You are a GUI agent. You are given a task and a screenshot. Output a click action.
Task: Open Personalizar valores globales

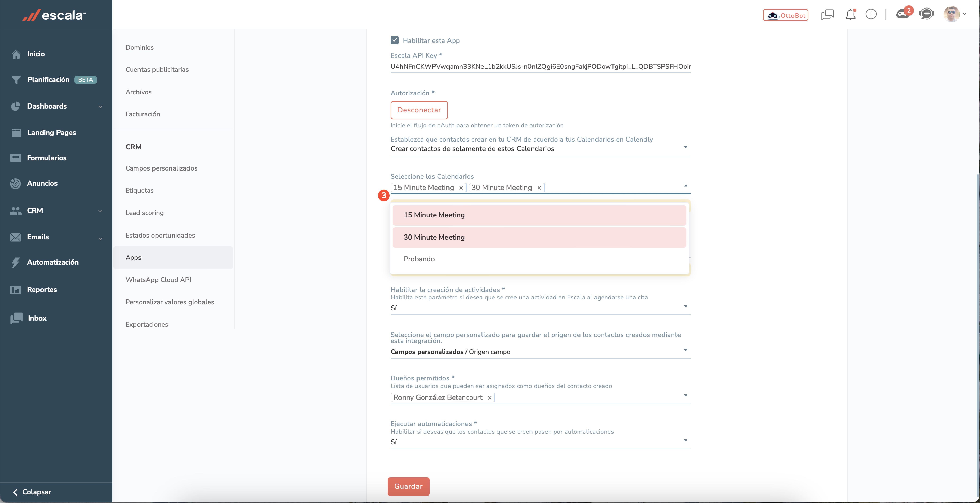click(x=170, y=302)
